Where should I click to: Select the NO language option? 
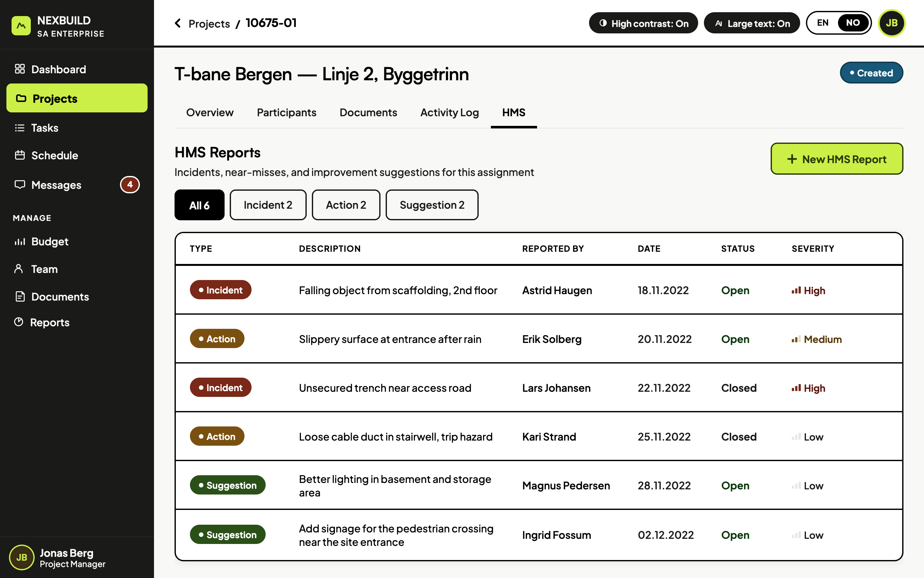tap(853, 23)
